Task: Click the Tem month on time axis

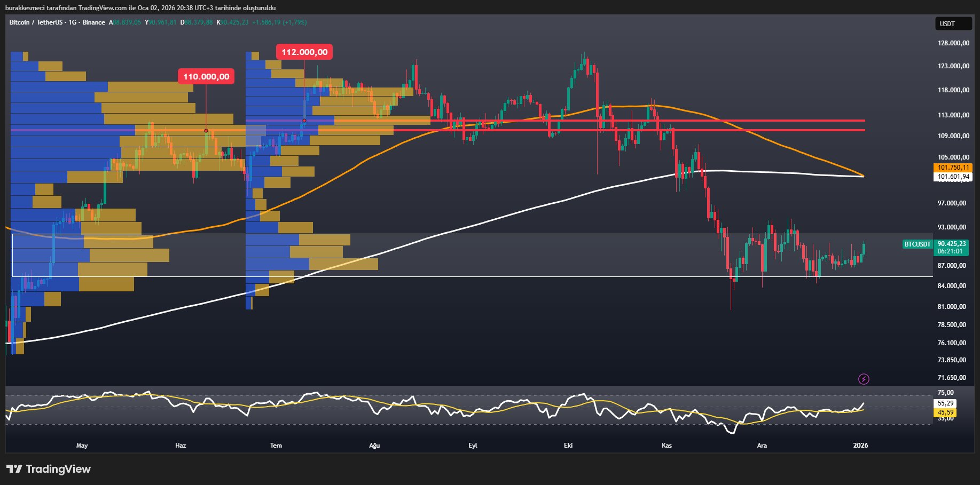Action: click(276, 446)
